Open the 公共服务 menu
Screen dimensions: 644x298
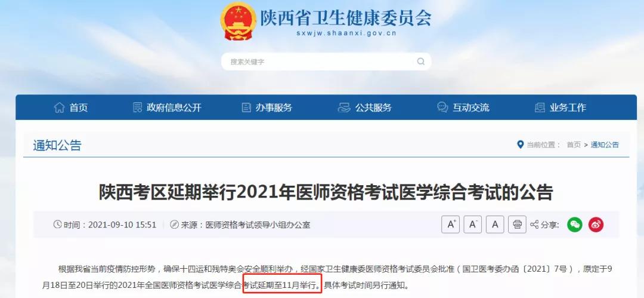pos(364,108)
